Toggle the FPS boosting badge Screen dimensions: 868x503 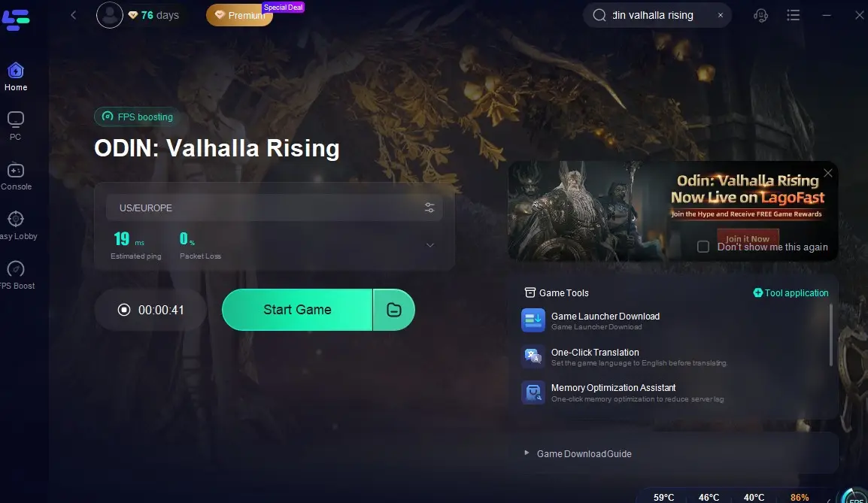(x=138, y=117)
